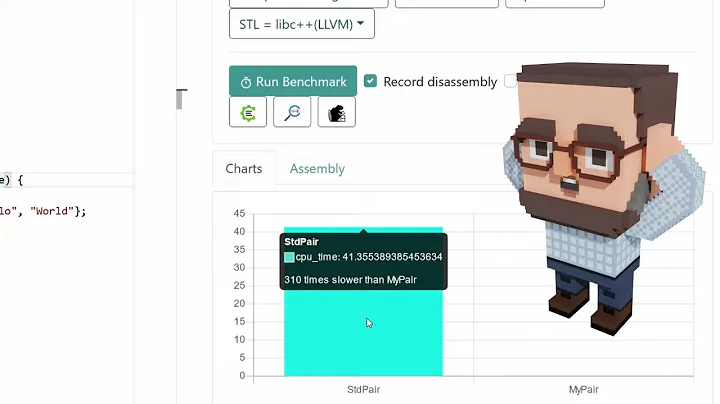This screenshot has height=404, width=720.
Task: Click the stopwatch icon in Run Benchmark
Action: 246,82
